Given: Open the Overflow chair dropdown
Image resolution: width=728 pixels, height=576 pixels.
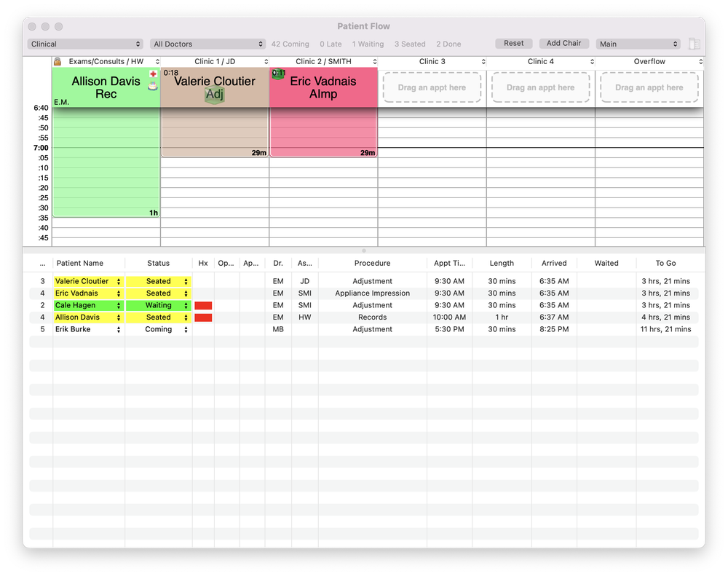Looking at the screenshot, I should coord(700,61).
